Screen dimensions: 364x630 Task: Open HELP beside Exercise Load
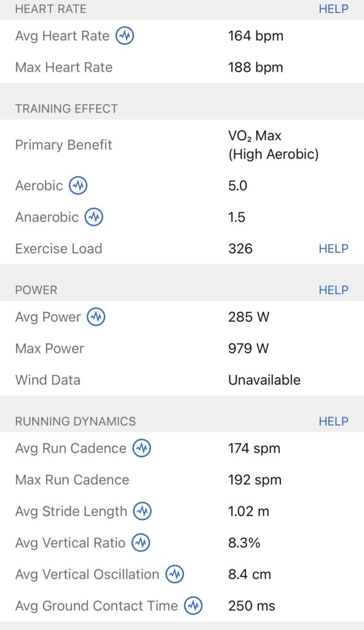pos(333,249)
